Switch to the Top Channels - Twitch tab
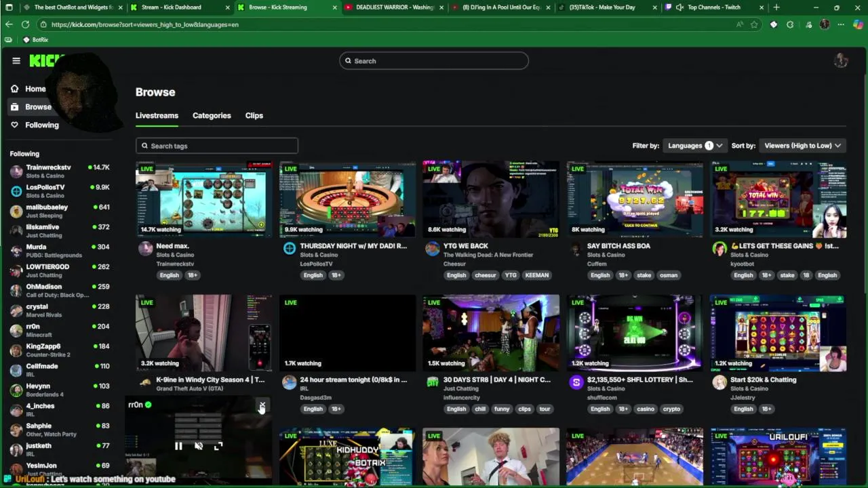Viewport: 868px width, 488px height. pos(715,7)
